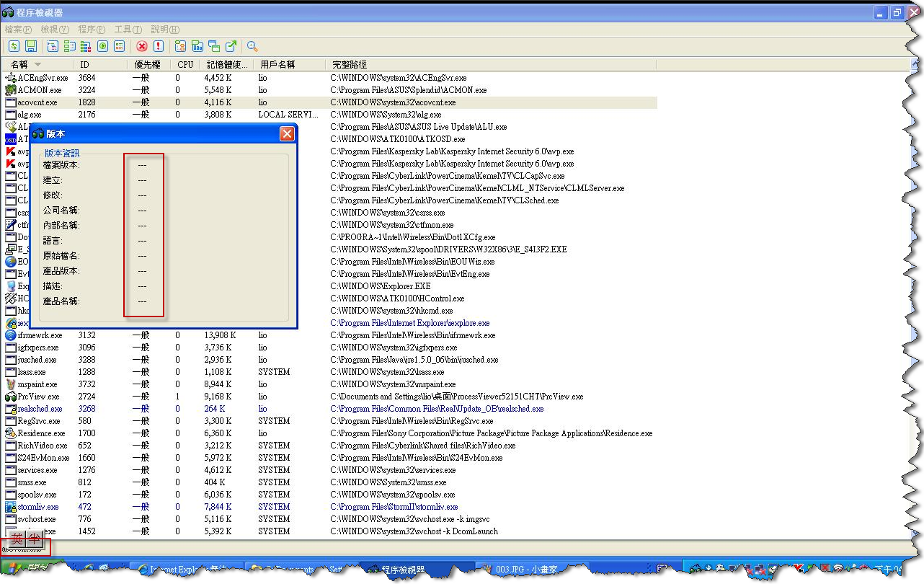
Task: Select the S24EvMon.exe process row
Action: pos(330,458)
